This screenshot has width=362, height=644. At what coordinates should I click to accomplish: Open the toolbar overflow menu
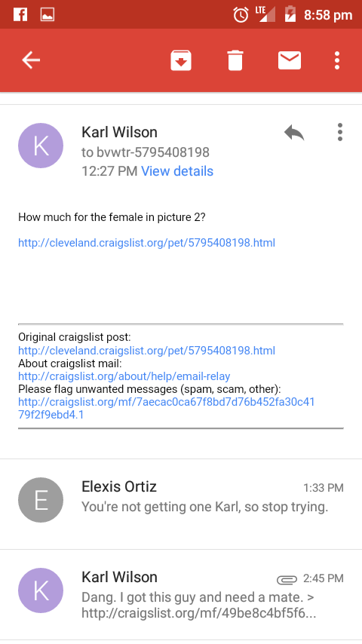pos(337,60)
